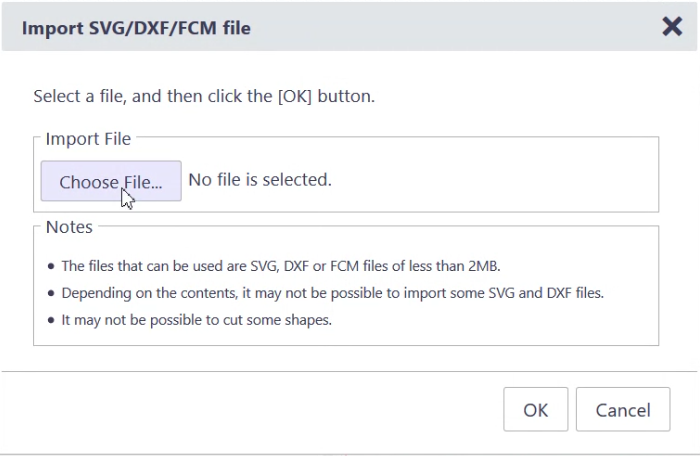Confirm the import with OK

click(535, 410)
